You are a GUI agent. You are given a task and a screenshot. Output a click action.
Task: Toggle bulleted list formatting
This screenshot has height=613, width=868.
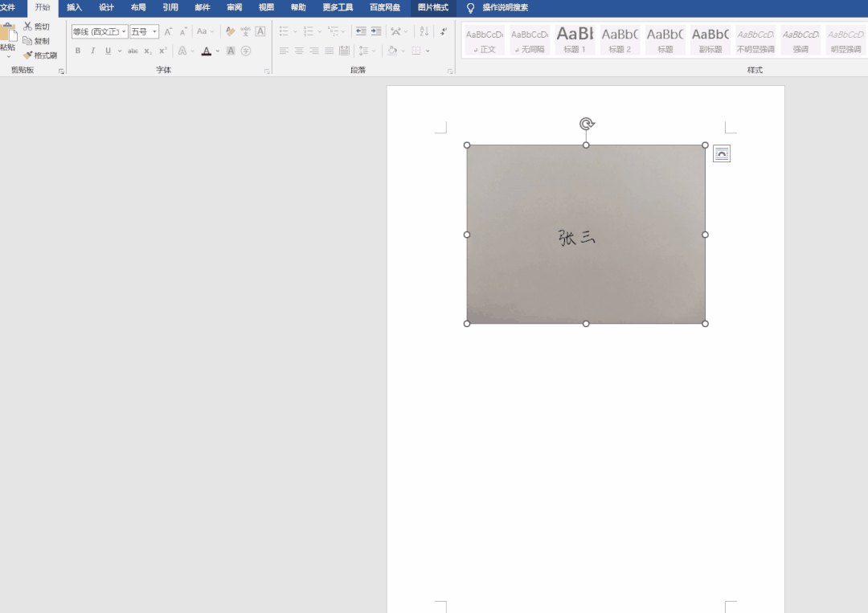[284, 31]
